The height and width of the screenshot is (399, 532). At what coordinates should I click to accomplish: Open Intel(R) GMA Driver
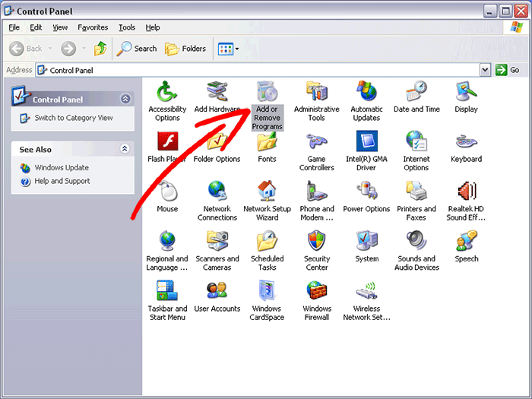(366, 151)
